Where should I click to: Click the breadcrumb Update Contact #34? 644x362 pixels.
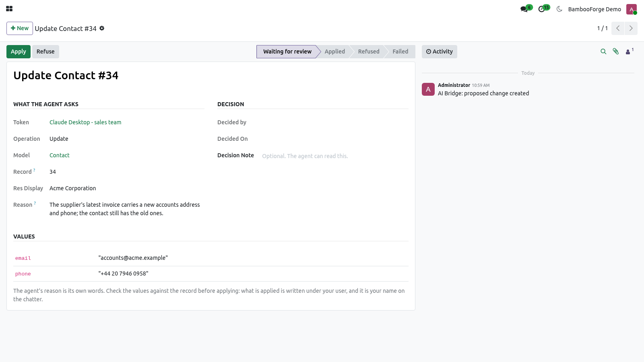[x=66, y=29]
